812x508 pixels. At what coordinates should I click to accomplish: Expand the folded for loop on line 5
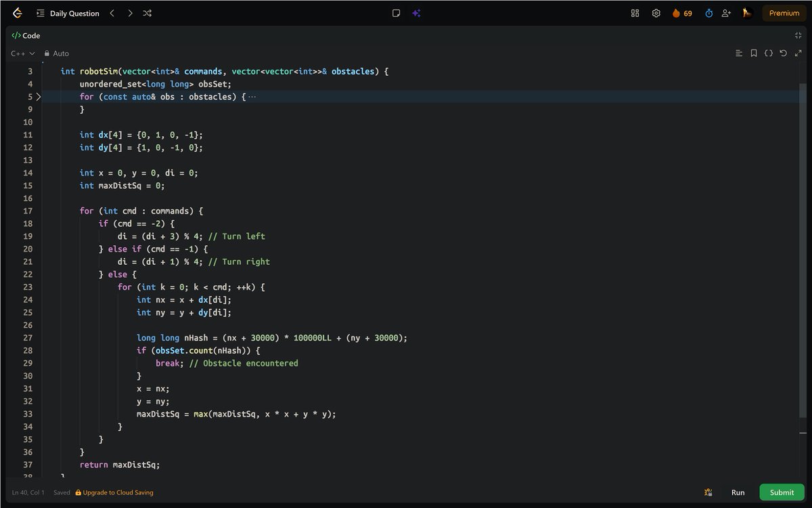39,97
